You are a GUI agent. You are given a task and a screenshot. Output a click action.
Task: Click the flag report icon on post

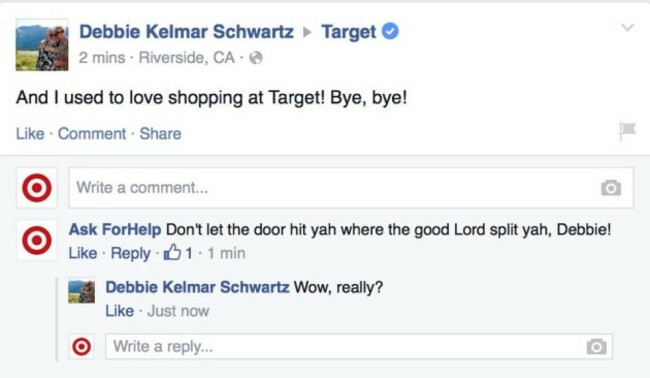click(627, 131)
